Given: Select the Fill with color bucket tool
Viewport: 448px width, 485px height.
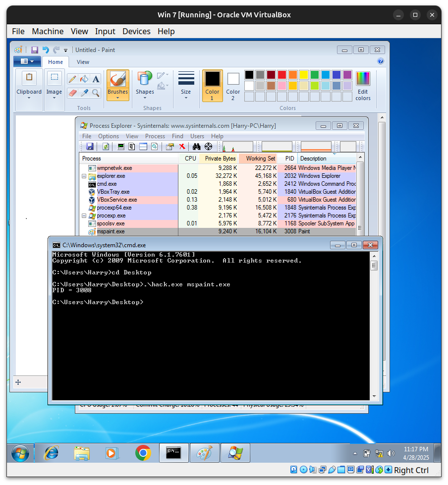Looking at the screenshot, I should pyautogui.click(x=84, y=79).
